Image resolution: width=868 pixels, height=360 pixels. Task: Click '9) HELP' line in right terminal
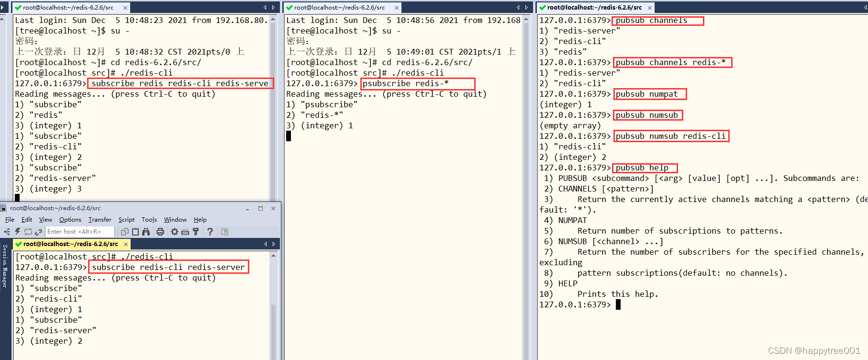561,283
